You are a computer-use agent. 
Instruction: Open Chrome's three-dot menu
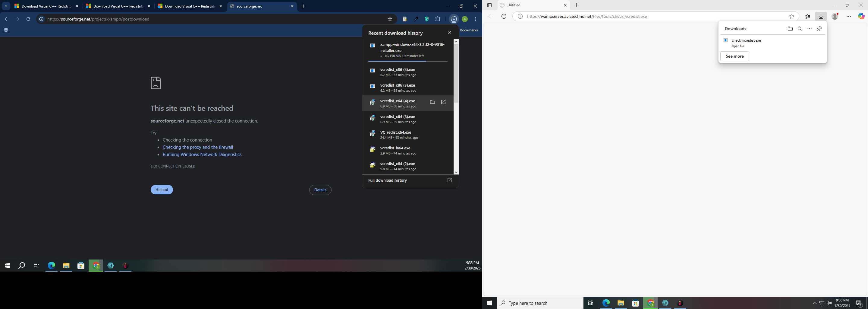click(476, 19)
